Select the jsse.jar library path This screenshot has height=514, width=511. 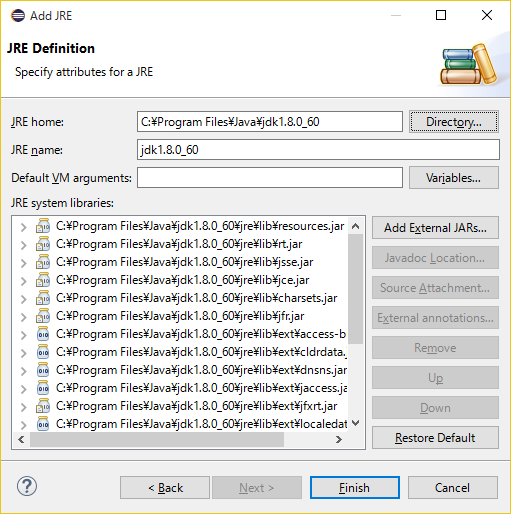pyautogui.click(x=184, y=262)
